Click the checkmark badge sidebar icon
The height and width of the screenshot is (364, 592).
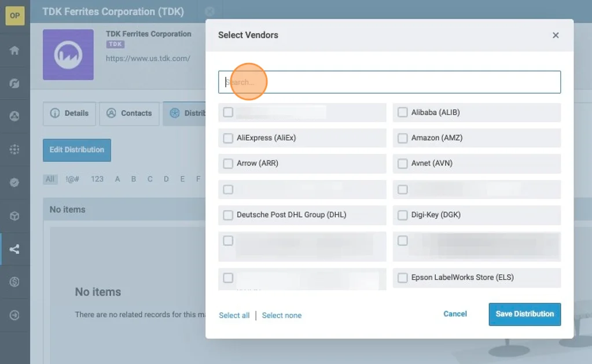tap(14, 182)
